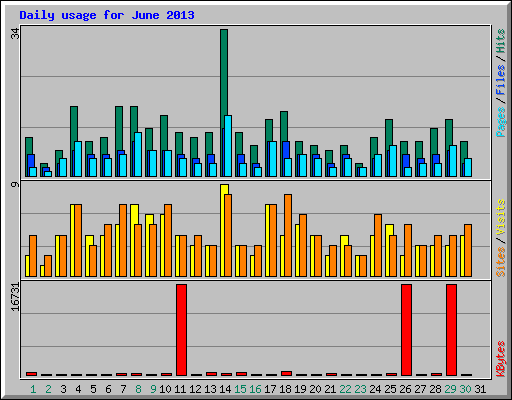
Task: Click the green "Hits" legend label
Action: tap(501, 41)
